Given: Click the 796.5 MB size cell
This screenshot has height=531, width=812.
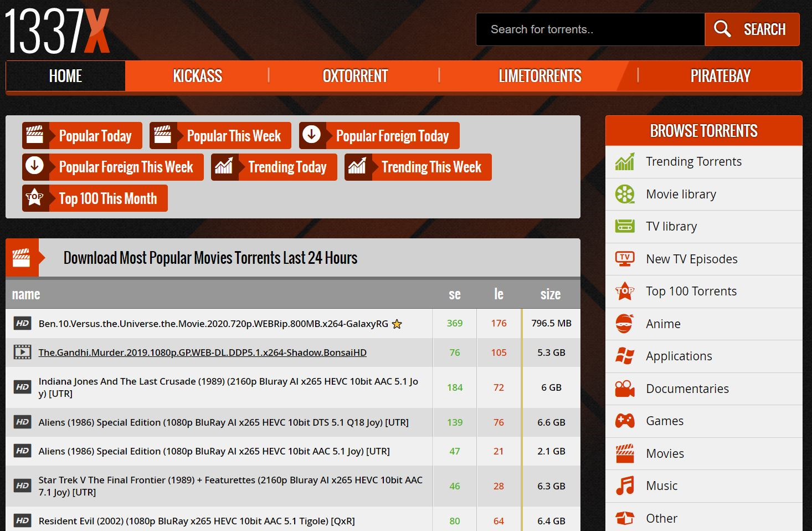Looking at the screenshot, I should coord(551,323).
